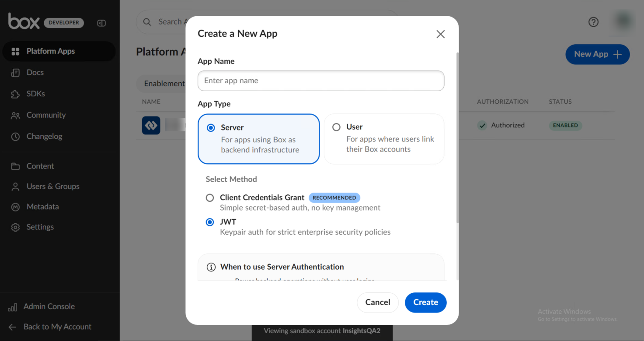Click the NAME column header
The height and width of the screenshot is (341, 644).
(151, 102)
